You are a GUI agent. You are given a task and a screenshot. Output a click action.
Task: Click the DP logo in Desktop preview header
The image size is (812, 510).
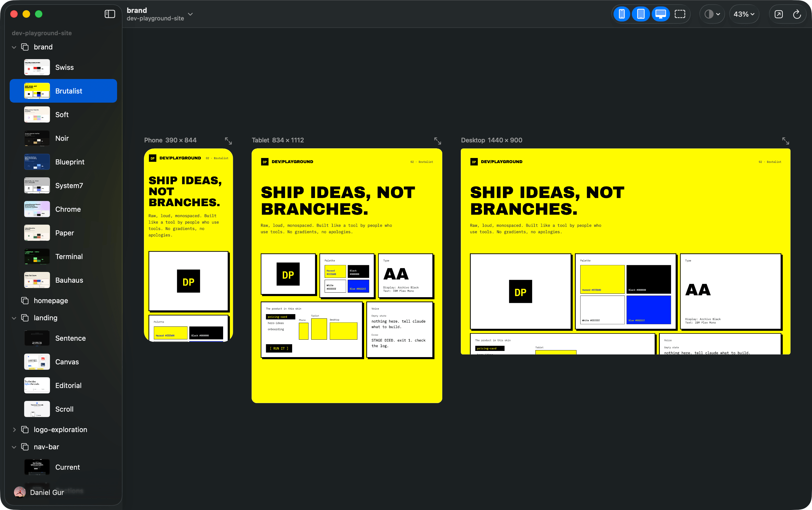tap(474, 162)
